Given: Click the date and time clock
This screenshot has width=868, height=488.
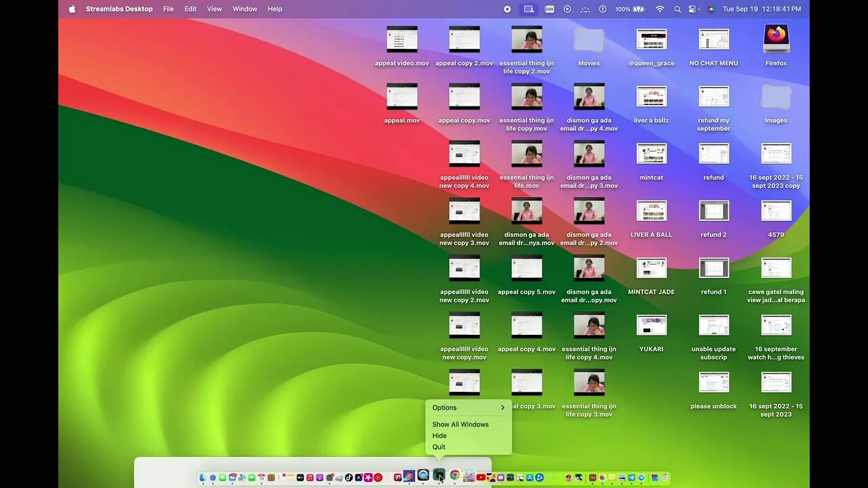Looking at the screenshot, I should [x=762, y=9].
